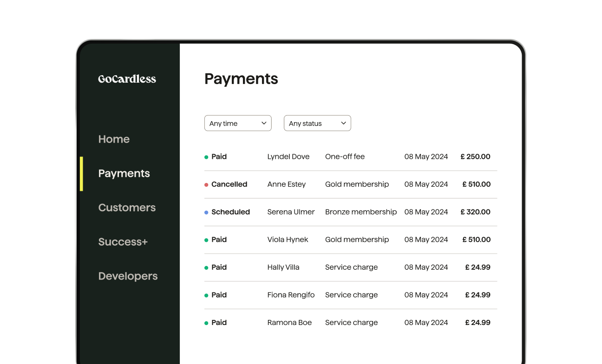Click the One-off fee description

[345, 157]
